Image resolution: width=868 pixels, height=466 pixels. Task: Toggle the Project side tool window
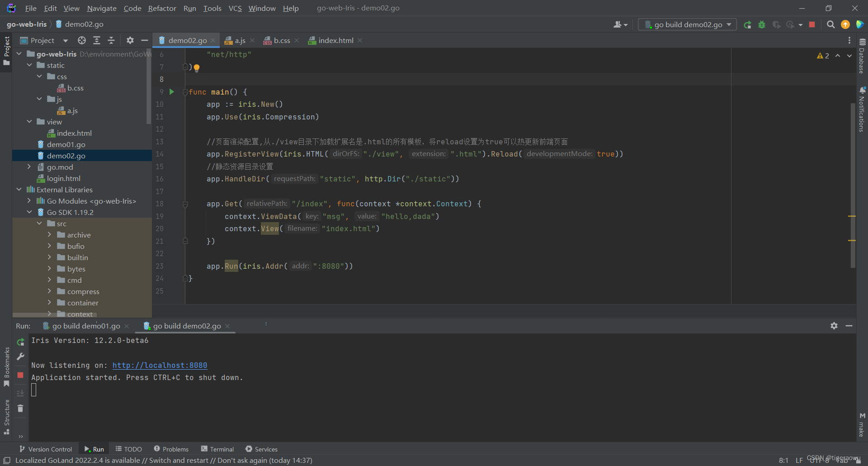tap(6, 51)
